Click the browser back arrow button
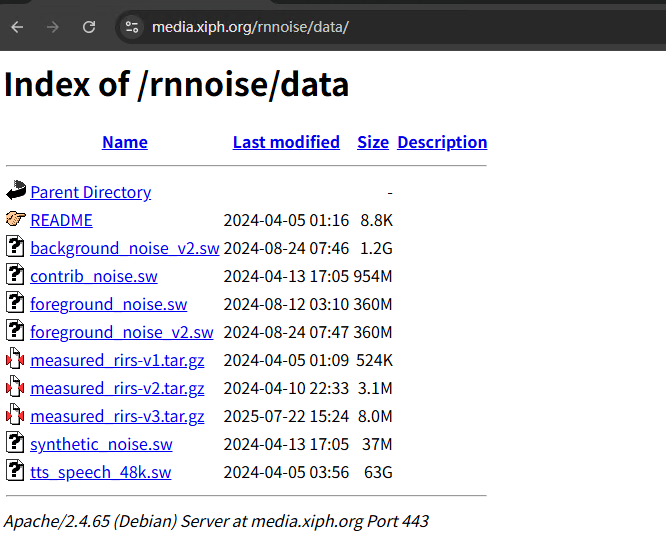Viewport: 666px width, 545px height. click(x=17, y=27)
